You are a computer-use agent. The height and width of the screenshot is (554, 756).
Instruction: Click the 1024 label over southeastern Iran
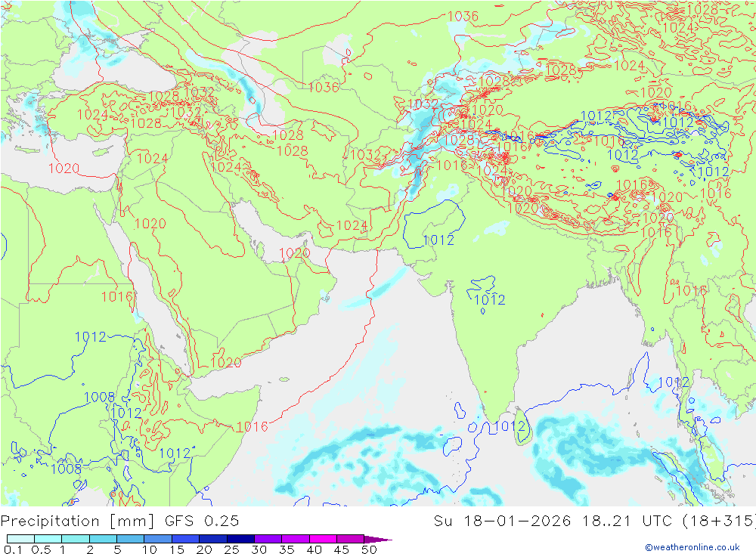[x=352, y=226]
